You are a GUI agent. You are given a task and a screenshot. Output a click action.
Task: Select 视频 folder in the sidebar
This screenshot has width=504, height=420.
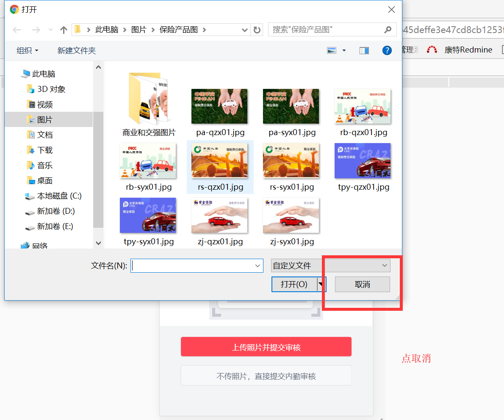[x=39, y=105]
